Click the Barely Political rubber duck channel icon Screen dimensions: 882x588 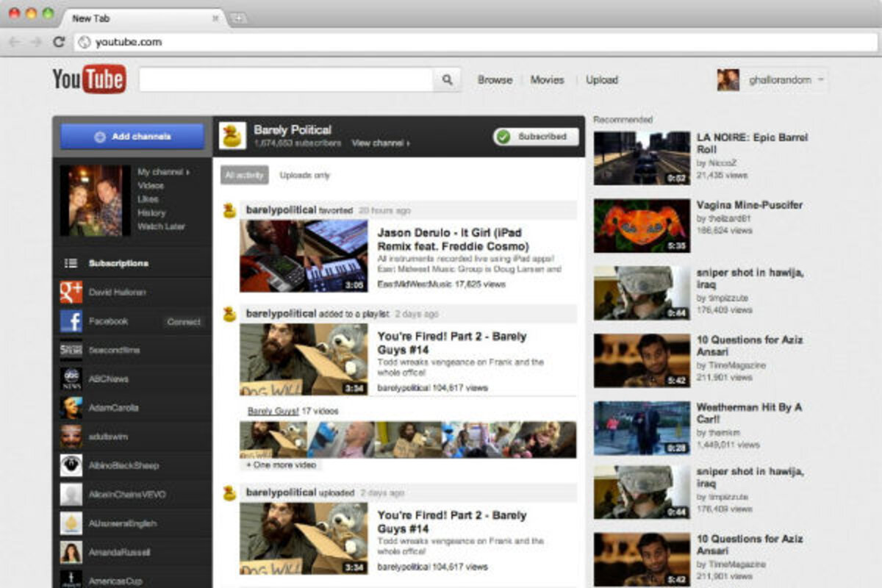click(232, 136)
